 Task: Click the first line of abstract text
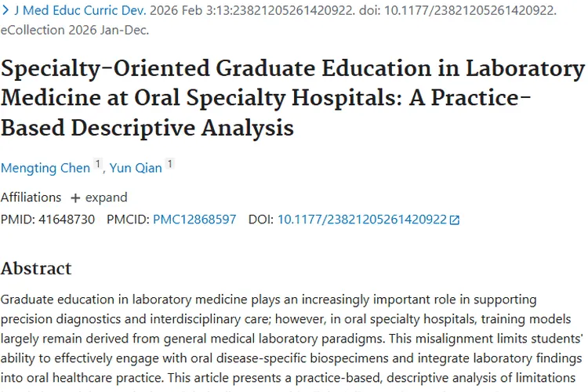pos(268,300)
